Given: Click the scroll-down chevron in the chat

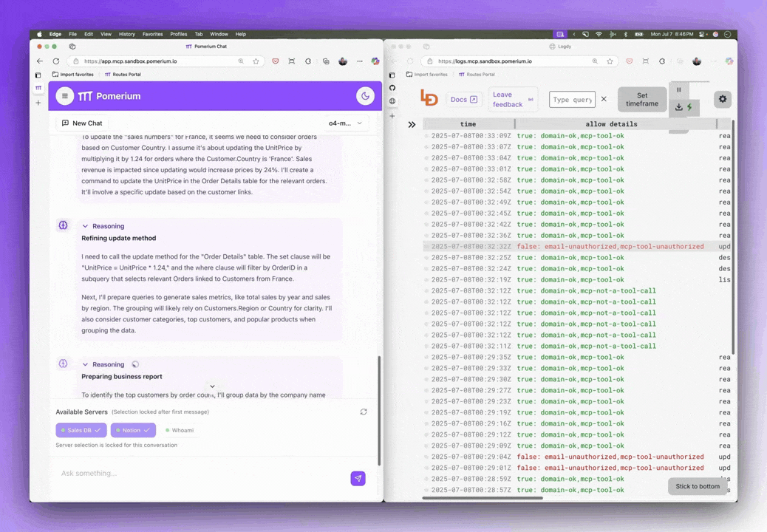Looking at the screenshot, I should (x=212, y=386).
